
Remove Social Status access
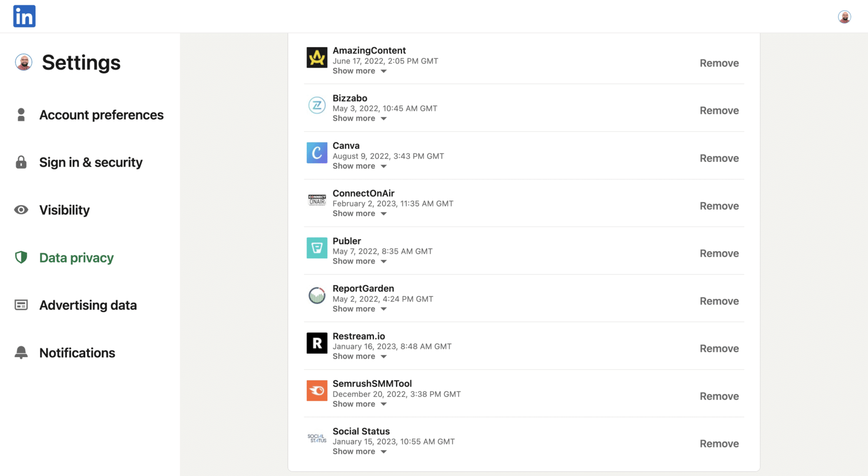coord(719,444)
